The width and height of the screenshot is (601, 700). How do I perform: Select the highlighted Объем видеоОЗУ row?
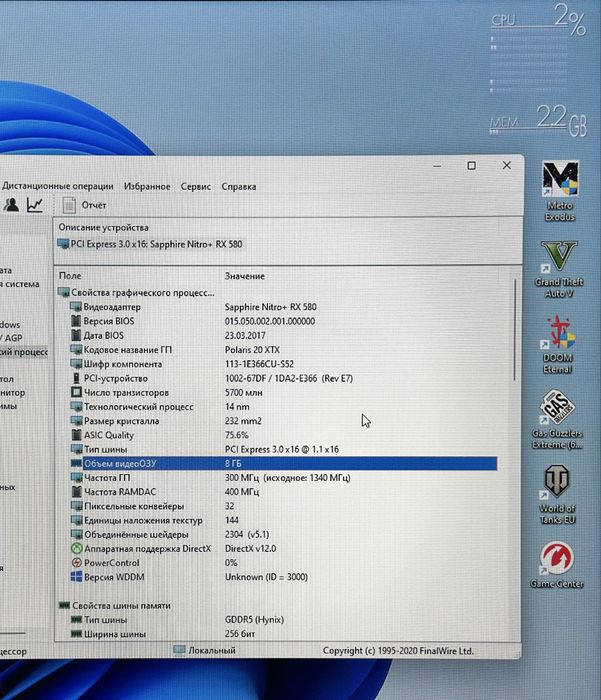click(284, 463)
